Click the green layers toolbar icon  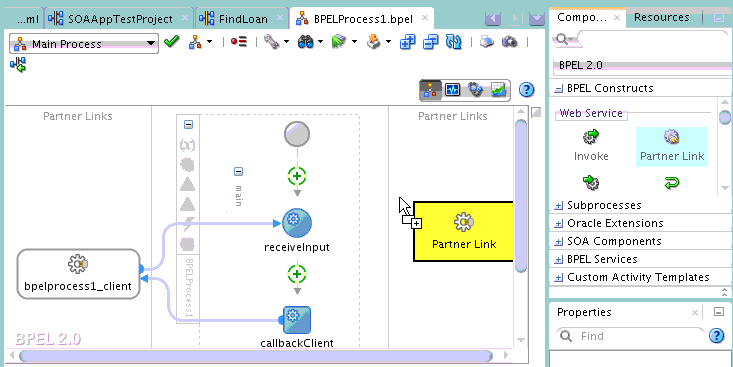(x=340, y=43)
